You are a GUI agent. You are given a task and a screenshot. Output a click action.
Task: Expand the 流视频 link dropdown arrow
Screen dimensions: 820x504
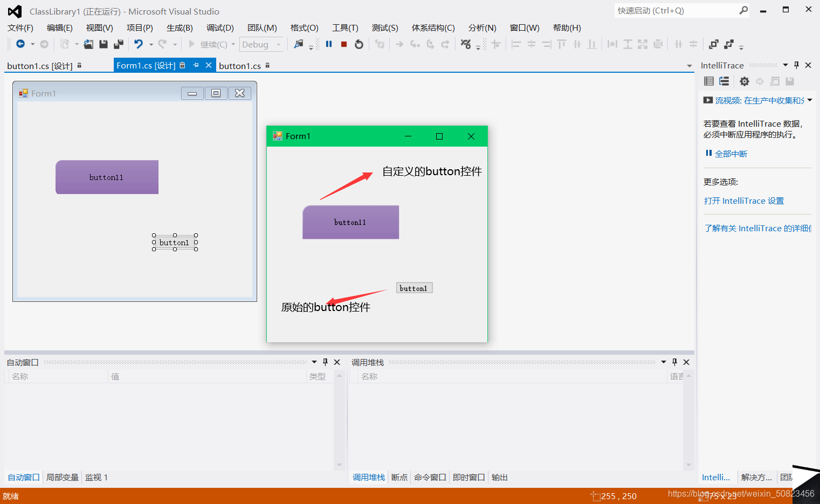point(810,100)
